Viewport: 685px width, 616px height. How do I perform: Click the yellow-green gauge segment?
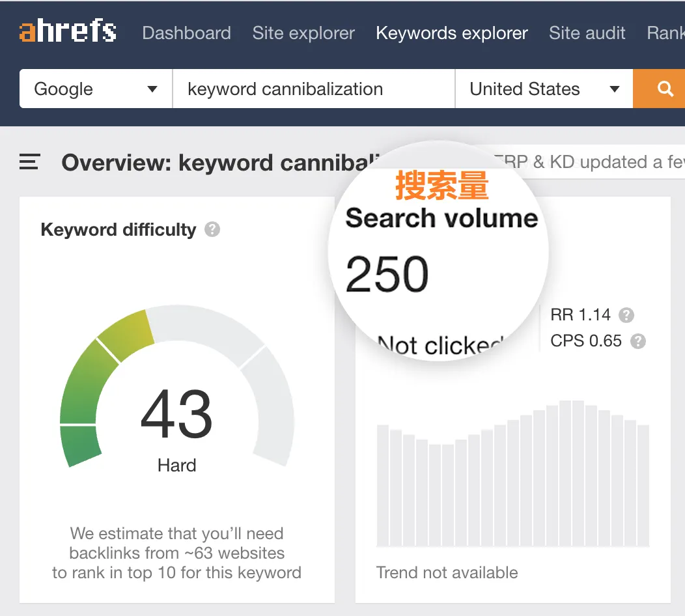(x=127, y=333)
